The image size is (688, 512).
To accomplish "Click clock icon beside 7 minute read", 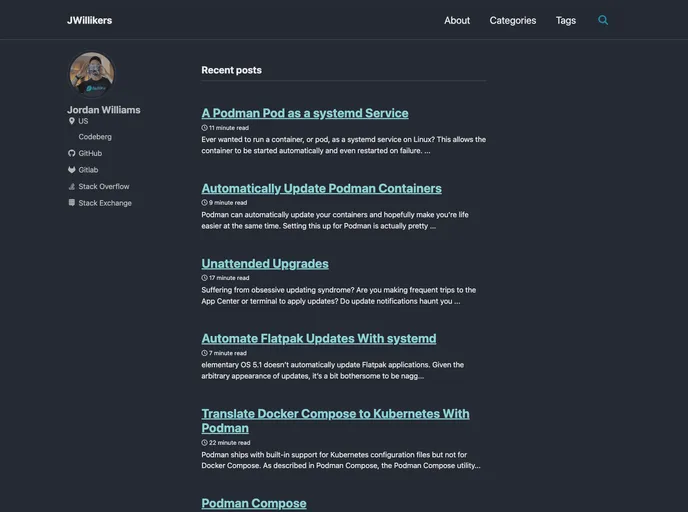I will point(204,353).
